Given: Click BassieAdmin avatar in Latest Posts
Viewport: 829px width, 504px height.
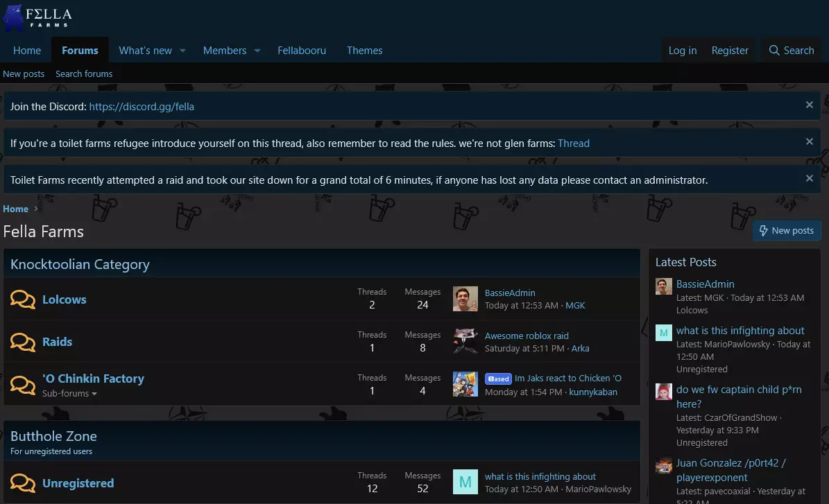Looking at the screenshot, I should [663, 286].
